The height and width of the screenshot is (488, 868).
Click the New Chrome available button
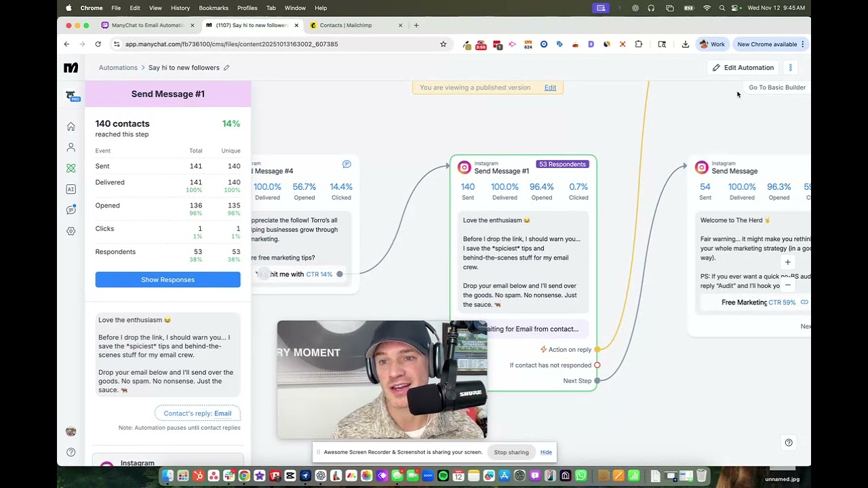click(x=770, y=44)
